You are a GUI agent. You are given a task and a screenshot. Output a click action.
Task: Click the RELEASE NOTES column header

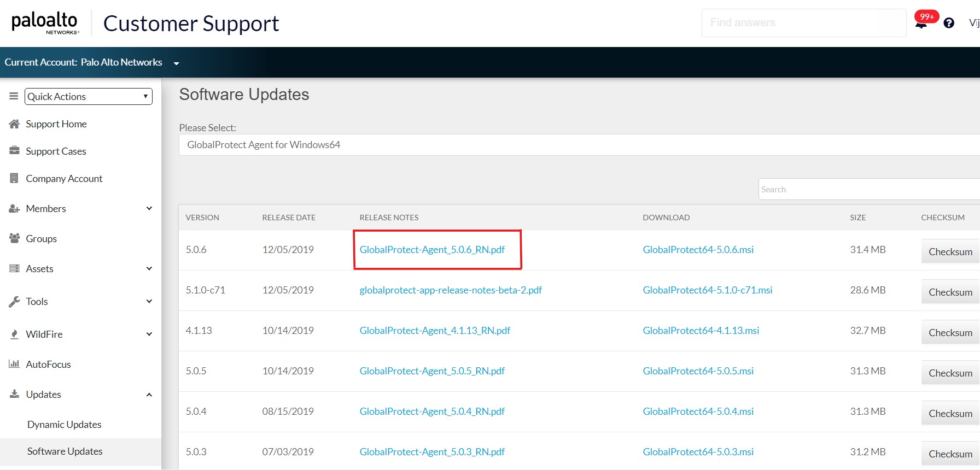pyautogui.click(x=389, y=218)
